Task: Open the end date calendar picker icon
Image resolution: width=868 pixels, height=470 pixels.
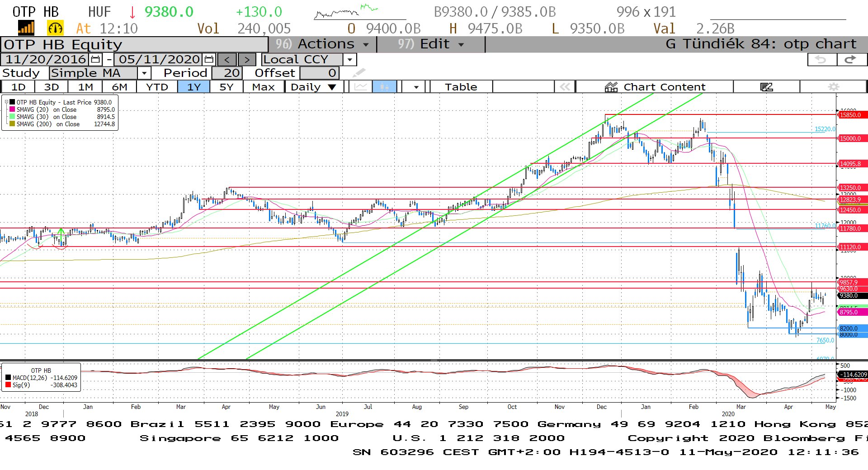Action: 209,59
